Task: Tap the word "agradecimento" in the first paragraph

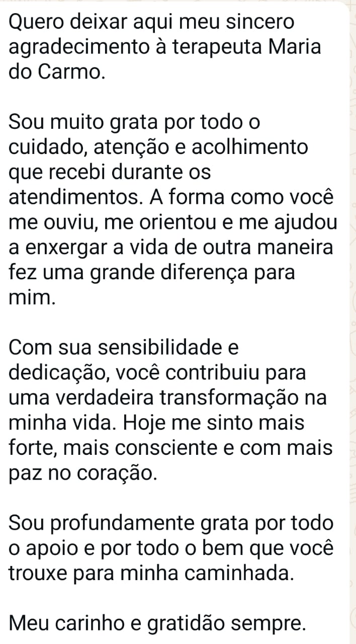Action: [77, 47]
